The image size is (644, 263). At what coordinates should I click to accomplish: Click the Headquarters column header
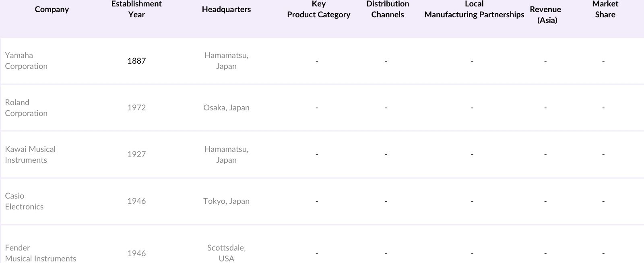[226, 9]
